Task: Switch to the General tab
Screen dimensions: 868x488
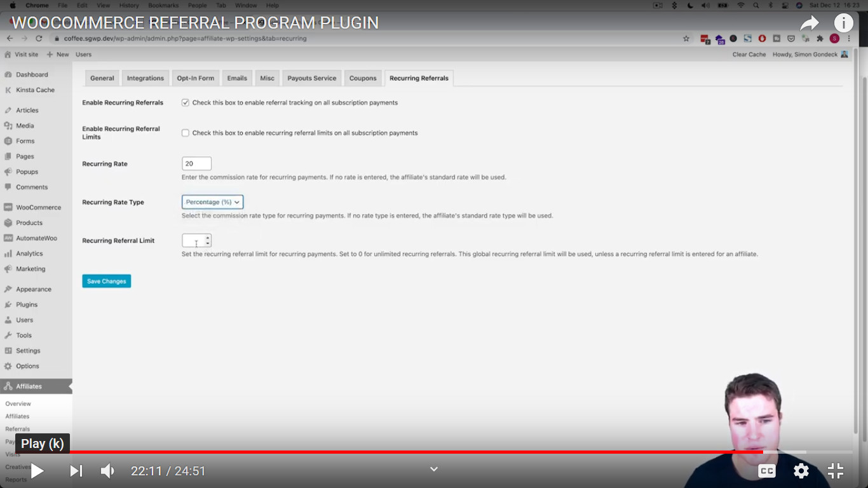Action: [102, 78]
